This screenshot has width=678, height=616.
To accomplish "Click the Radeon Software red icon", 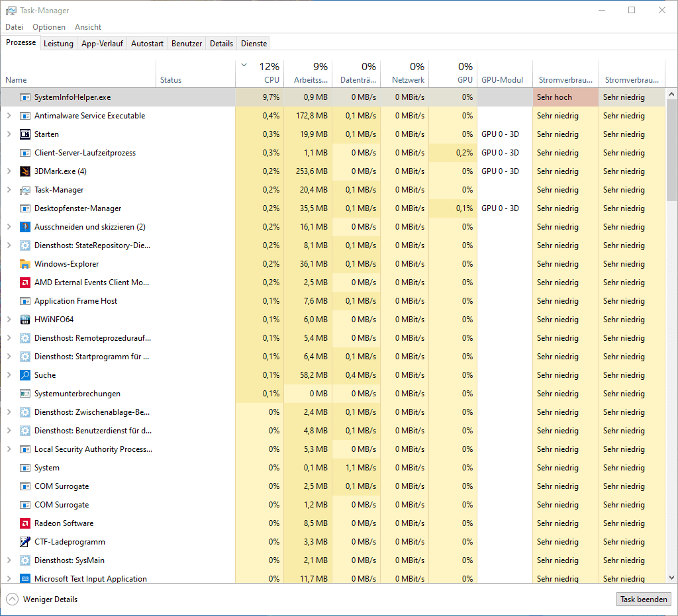I will click(25, 523).
